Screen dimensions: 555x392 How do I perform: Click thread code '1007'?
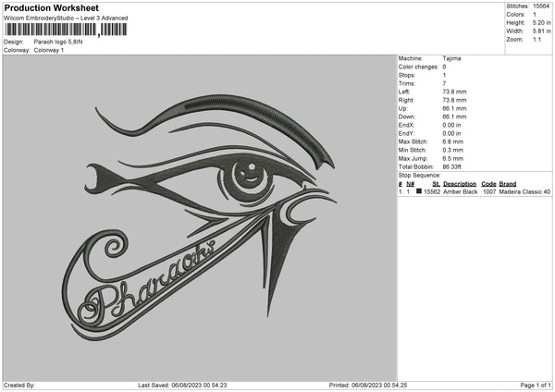pyautogui.click(x=489, y=191)
